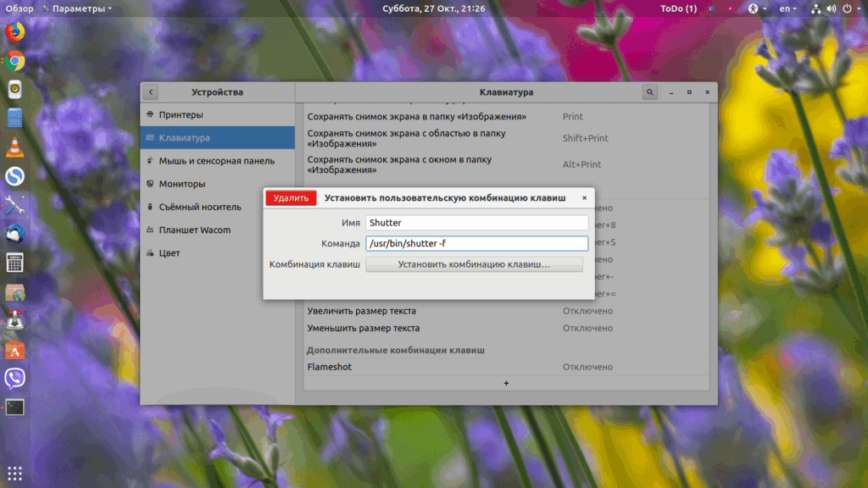This screenshot has height=488, width=868.
Task: Launch VLC media player from dock
Action: pos(15,147)
